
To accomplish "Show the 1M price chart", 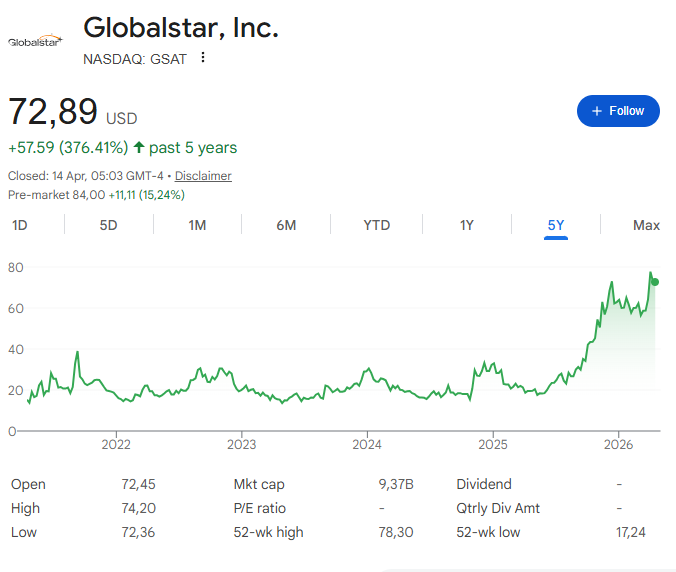I will point(197,225).
